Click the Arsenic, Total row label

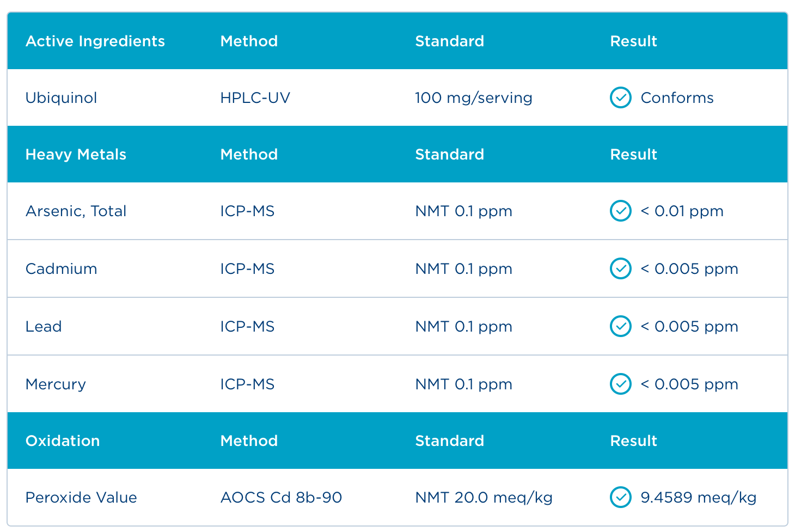pyautogui.click(x=76, y=211)
